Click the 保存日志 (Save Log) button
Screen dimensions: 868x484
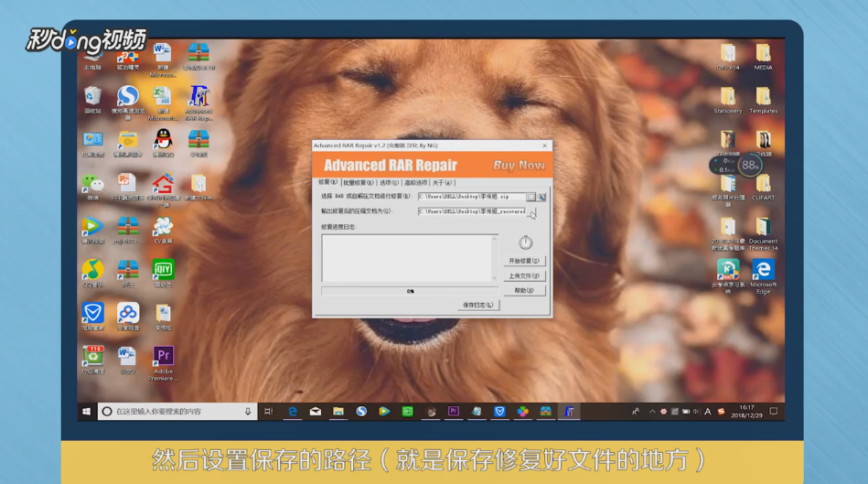[x=478, y=306]
